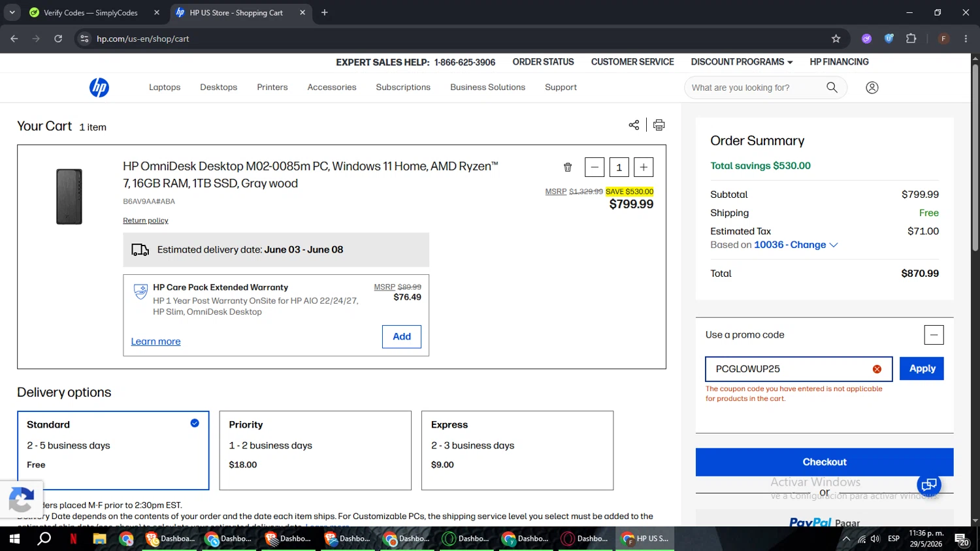
Task: Open Order Status page
Action: click(543, 62)
